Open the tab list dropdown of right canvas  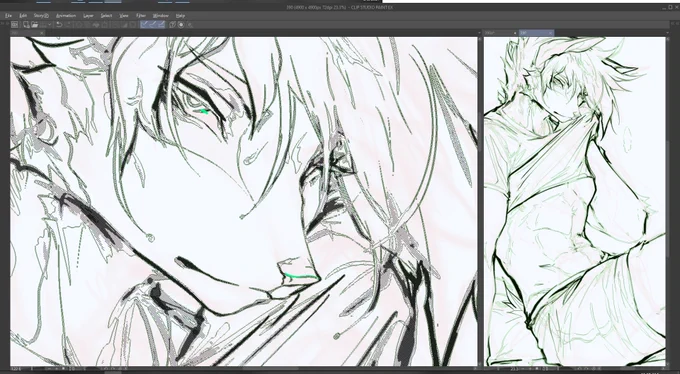coord(667,33)
